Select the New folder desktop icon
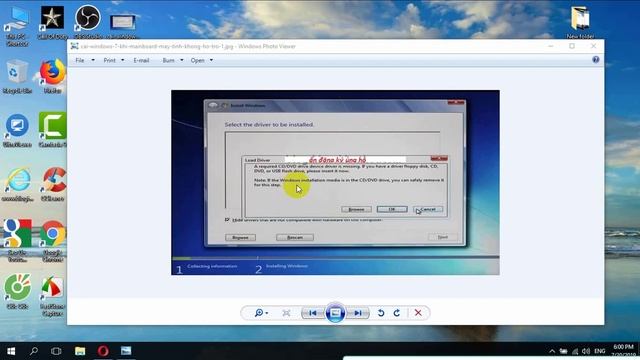The image size is (640, 360). [580, 22]
